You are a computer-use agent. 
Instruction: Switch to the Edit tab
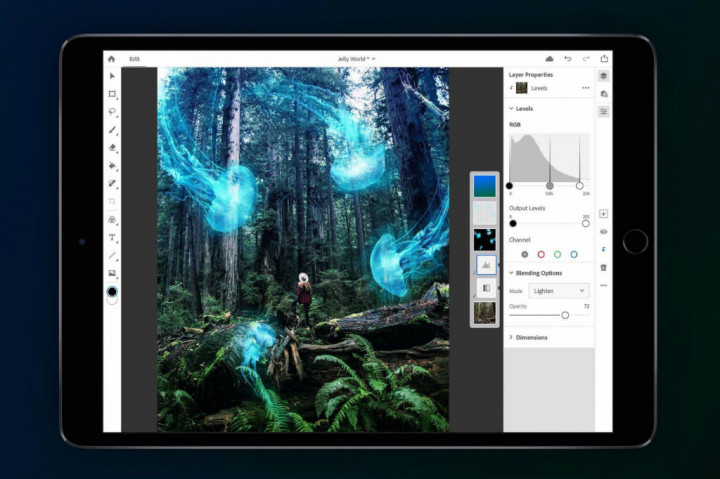(134, 59)
